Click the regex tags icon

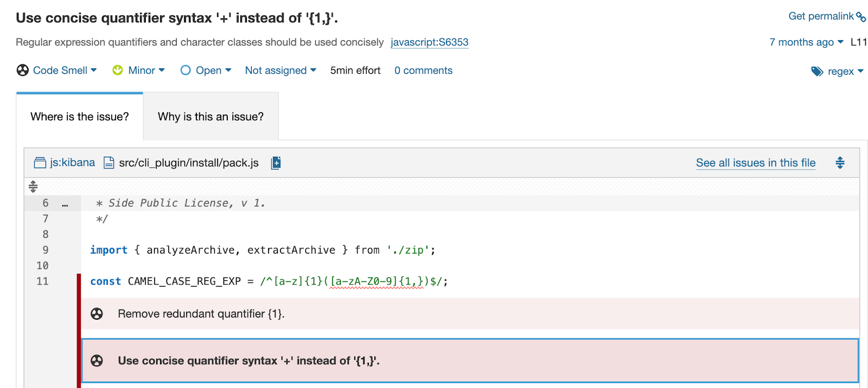(x=817, y=72)
